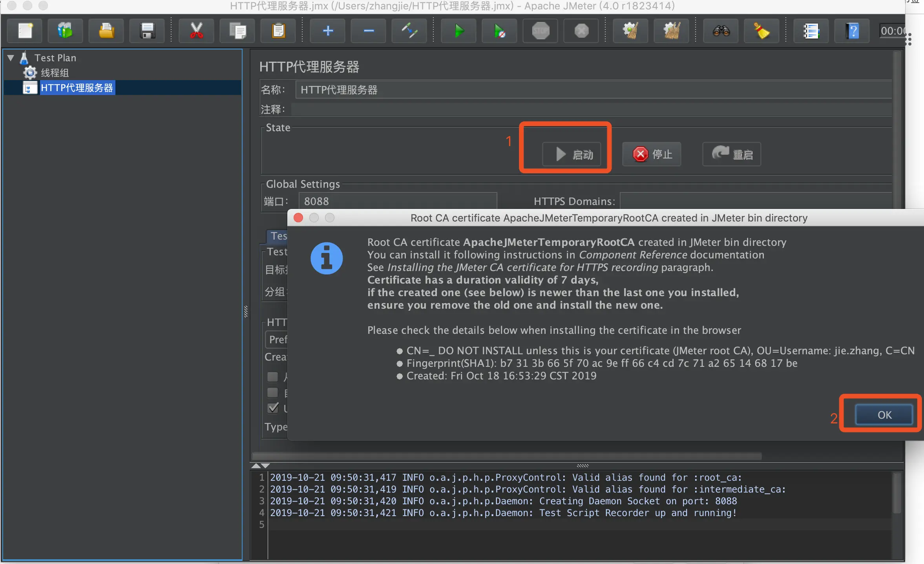Viewport: 924px width, 564px height.
Task: Save the test plan with the disk icon
Action: pos(147,31)
